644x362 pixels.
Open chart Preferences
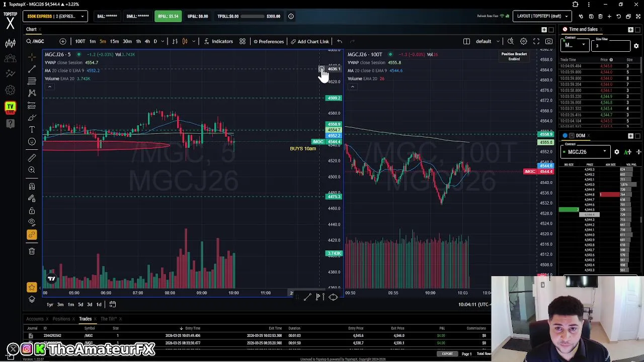point(269,41)
